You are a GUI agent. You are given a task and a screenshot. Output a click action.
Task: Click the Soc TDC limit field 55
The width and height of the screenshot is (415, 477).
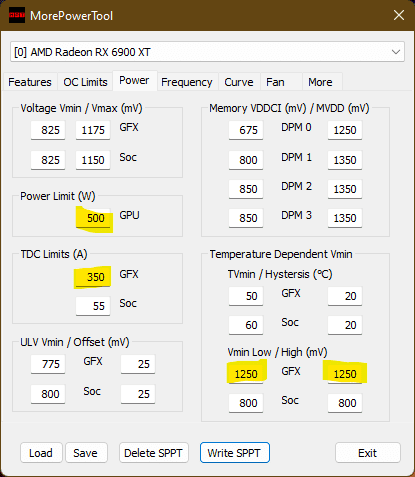point(93,306)
